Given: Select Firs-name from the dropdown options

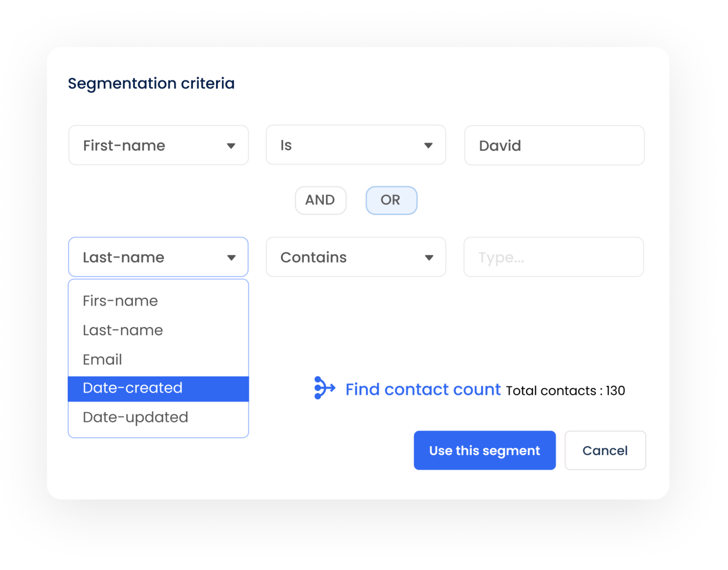Looking at the screenshot, I should point(120,301).
